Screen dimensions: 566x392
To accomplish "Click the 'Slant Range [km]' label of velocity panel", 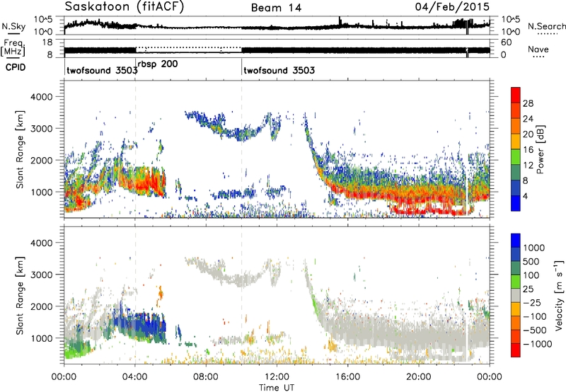I will point(20,295).
